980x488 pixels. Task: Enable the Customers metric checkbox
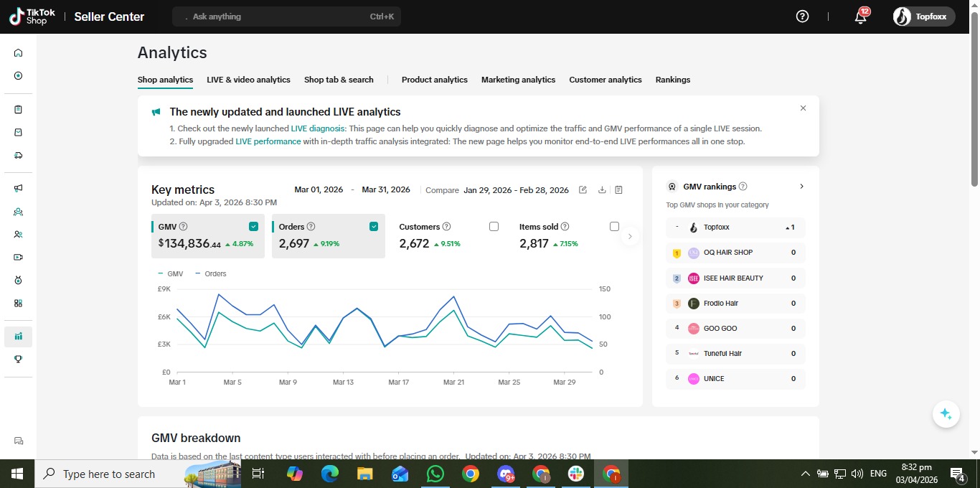click(494, 227)
